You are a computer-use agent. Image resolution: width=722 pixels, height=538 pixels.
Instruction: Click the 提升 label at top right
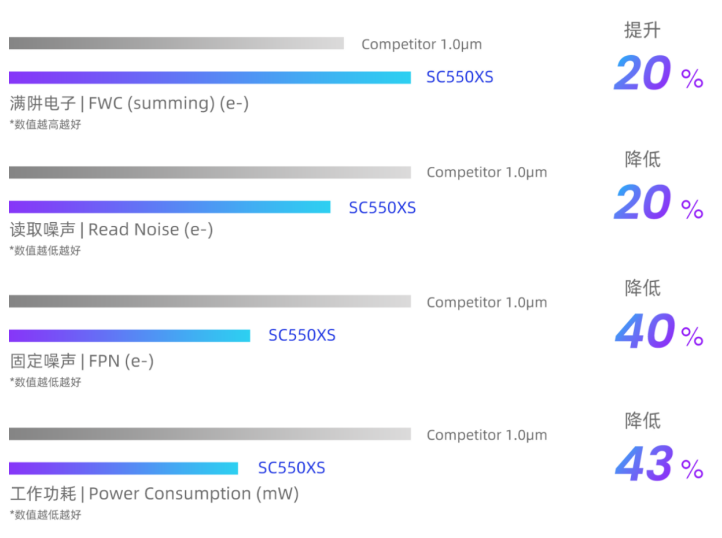642,30
